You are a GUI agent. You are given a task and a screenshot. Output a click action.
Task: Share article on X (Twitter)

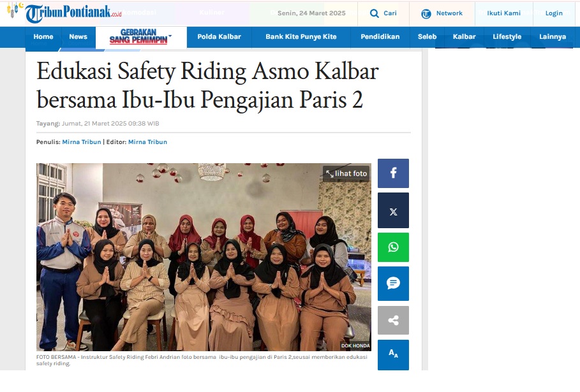coord(393,210)
